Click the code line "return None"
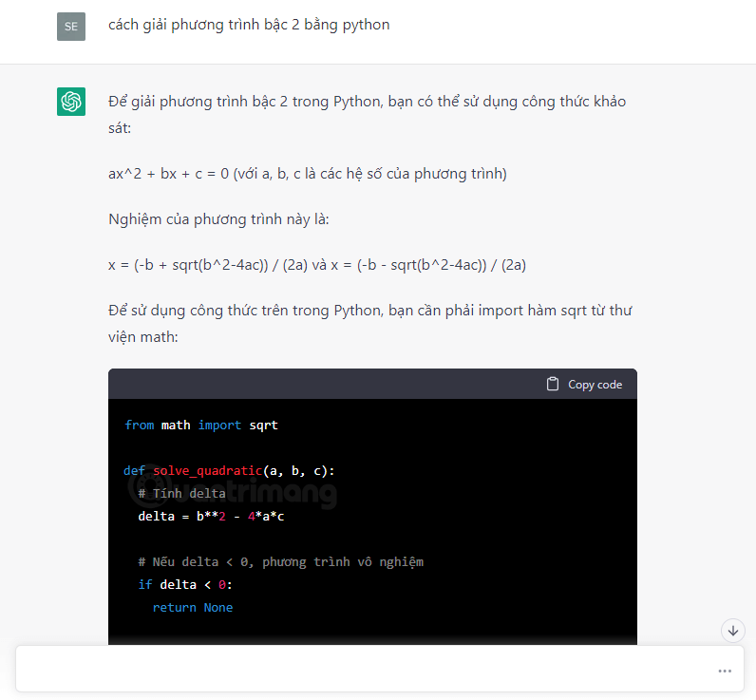Screen dimensions: 756x700 [x=193, y=608]
